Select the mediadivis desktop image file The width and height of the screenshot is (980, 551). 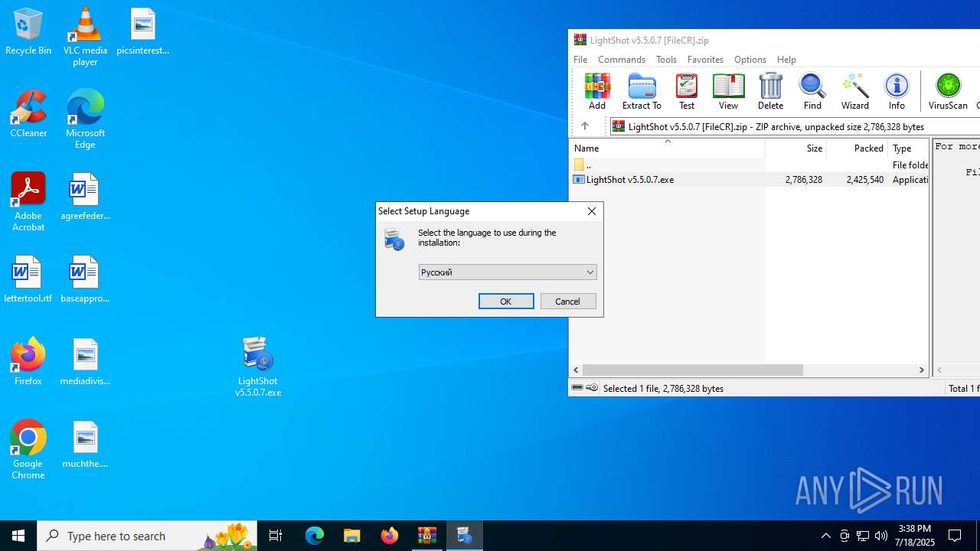pos(85,362)
